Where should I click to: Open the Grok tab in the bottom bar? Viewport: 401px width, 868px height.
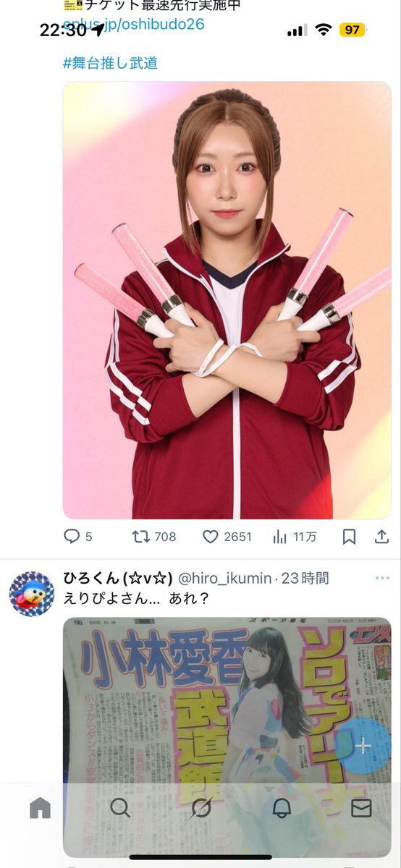point(200,807)
